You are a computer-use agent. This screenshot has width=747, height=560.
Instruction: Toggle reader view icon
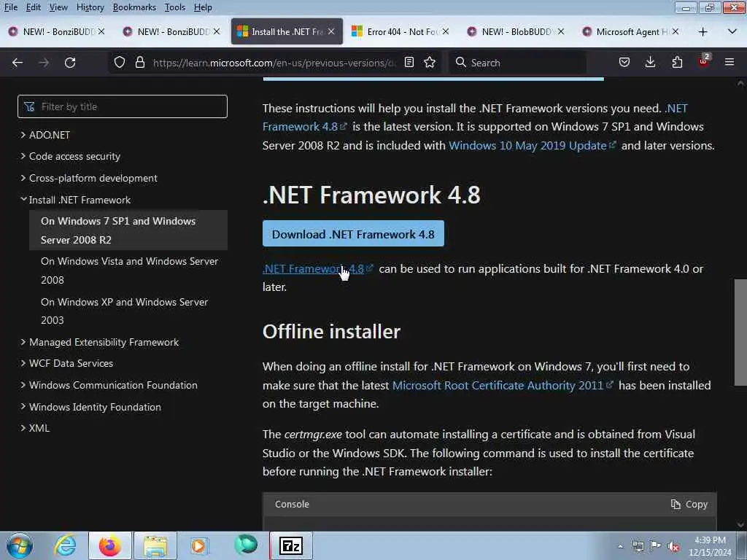409,63
